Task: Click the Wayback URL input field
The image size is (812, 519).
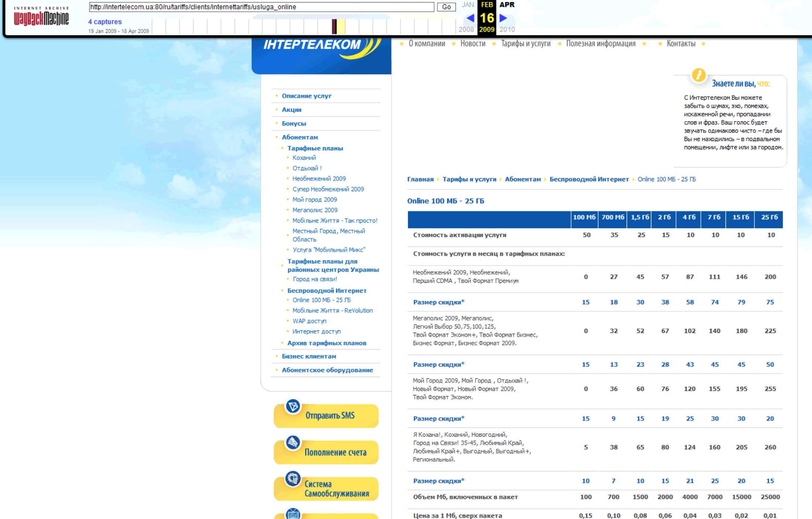Action: click(261, 7)
